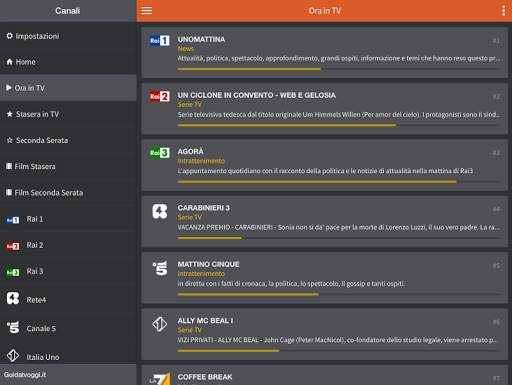Open Seconda Serata menu item
Screen dimensions: 512x385
click(68, 140)
